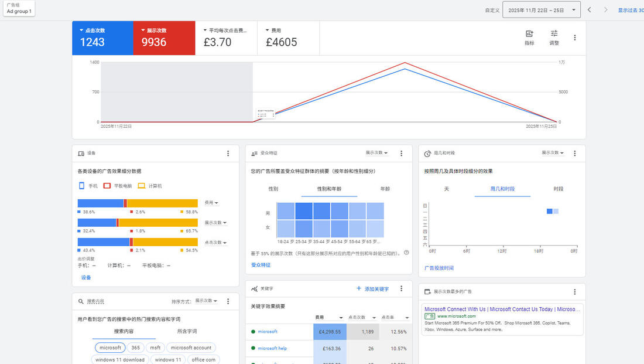Switch to the 性别 tab
Viewport: 644px width, 364px height.
(x=273, y=189)
